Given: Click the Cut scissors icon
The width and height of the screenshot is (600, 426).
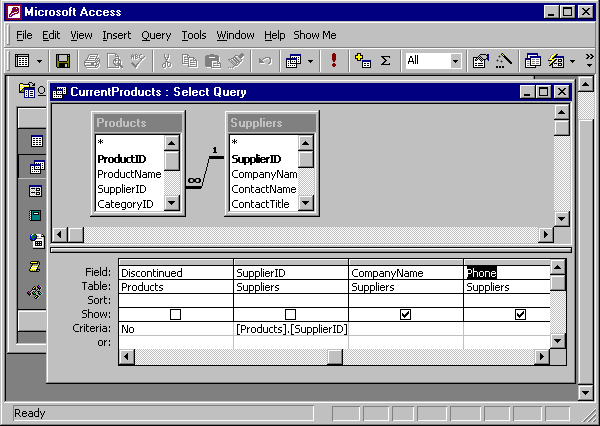Looking at the screenshot, I should (x=166, y=61).
